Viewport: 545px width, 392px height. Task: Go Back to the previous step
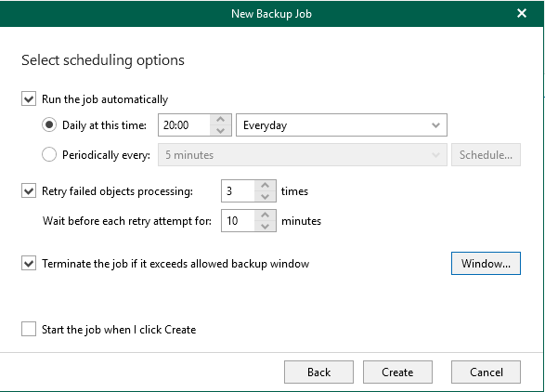pyautogui.click(x=318, y=372)
